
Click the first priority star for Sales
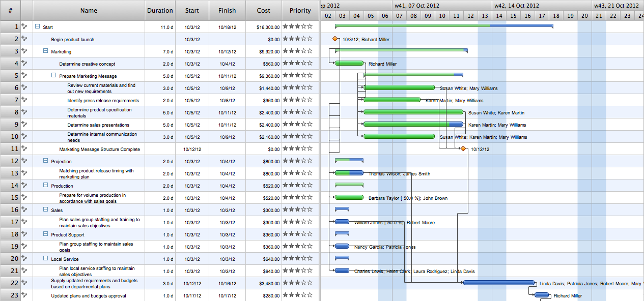click(286, 210)
